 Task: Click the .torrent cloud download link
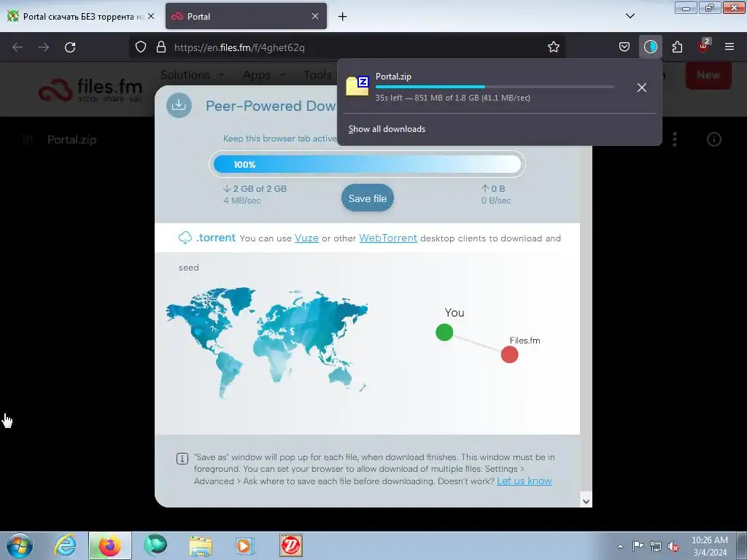[x=206, y=238]
